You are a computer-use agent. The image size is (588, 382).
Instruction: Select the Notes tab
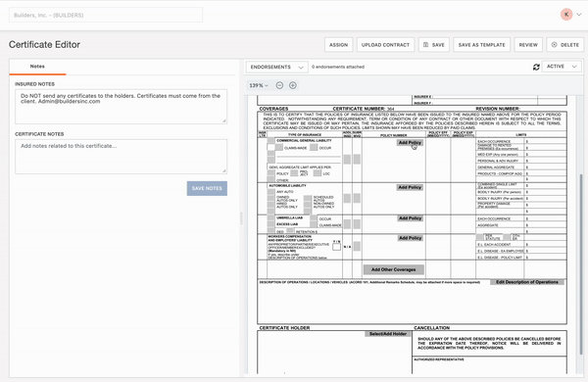pos(37,67)
